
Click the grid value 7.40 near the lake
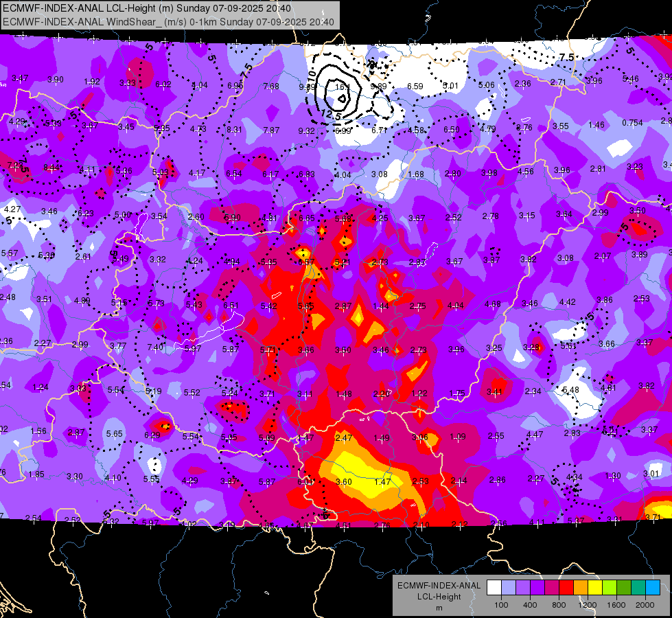tap(155, 347)
